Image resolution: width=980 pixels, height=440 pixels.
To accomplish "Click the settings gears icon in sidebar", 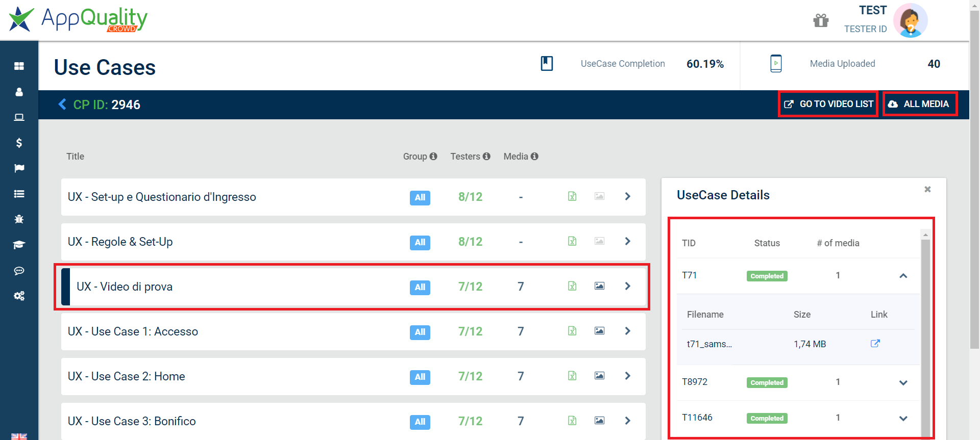I will pyautogui.click(x=19, y=296).
